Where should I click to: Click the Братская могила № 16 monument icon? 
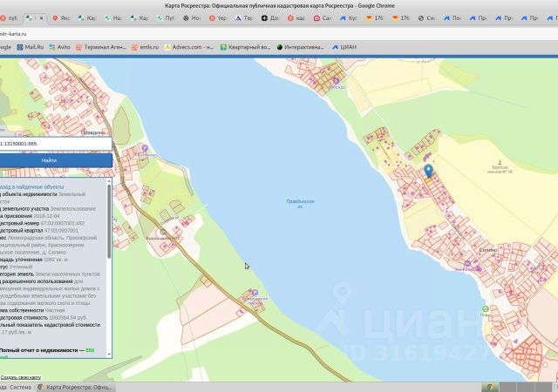pyautogui.click(x=500, y=162)
